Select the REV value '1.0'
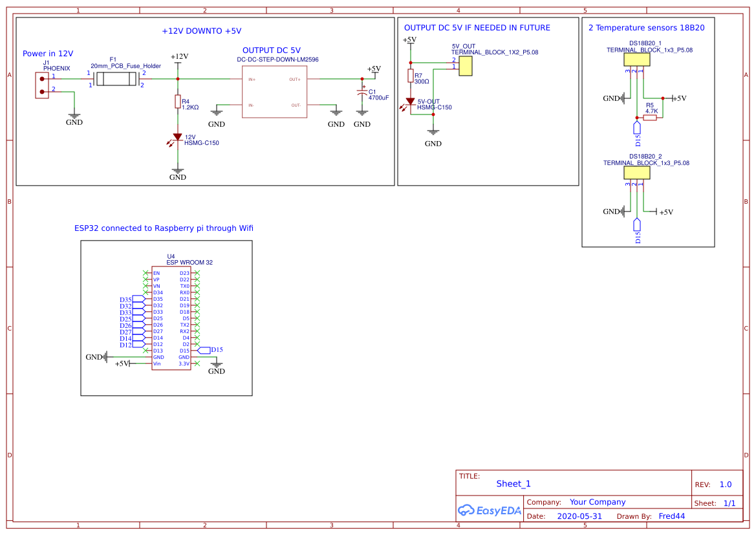Image resolution: width=756 pixels, height=535 pixels. 726,485
